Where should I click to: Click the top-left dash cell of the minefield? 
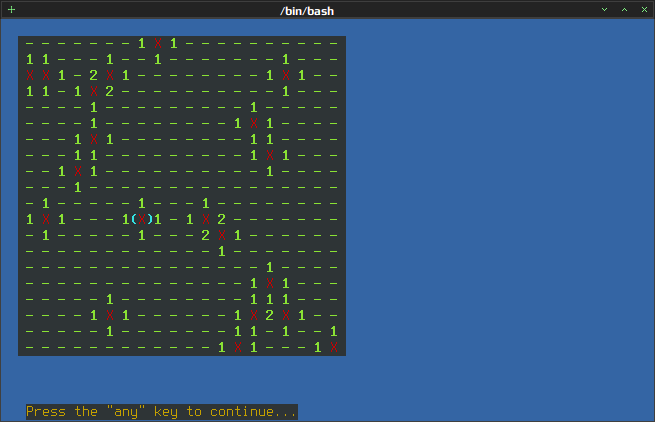tap(30, 43)
